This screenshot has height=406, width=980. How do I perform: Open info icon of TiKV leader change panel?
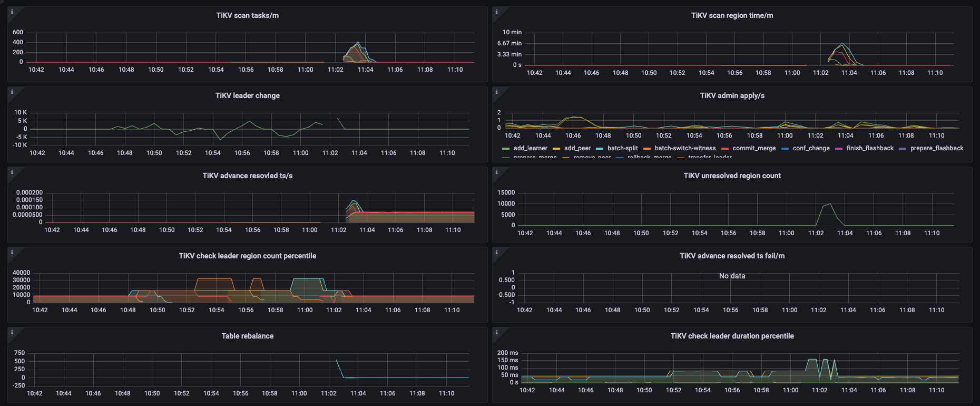(12, 92)
